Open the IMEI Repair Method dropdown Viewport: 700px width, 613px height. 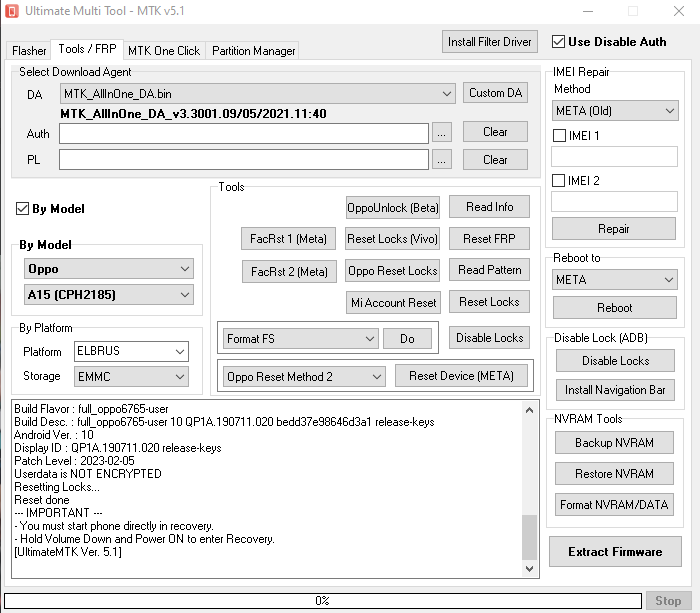point(615,111)
